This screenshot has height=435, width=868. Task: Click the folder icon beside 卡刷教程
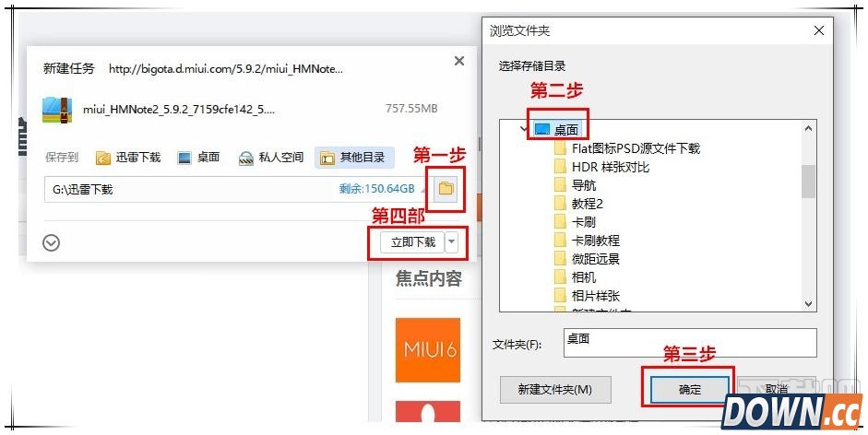560,241
